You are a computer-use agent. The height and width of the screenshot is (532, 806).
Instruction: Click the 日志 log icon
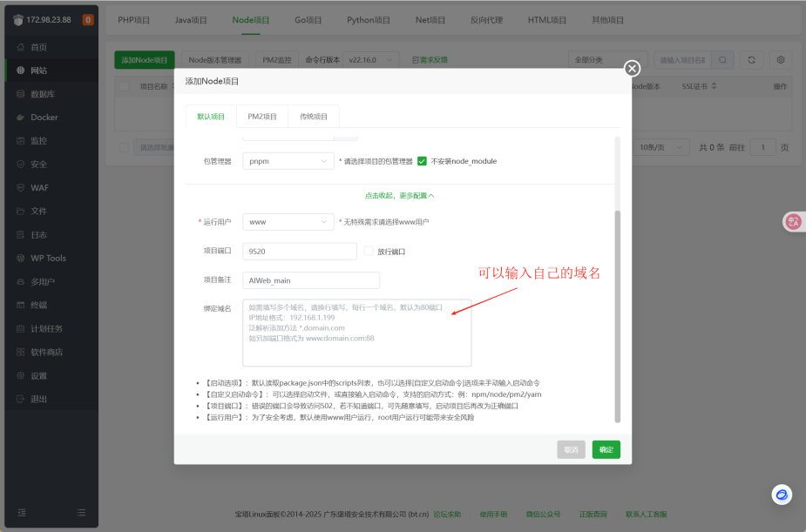[x=21, y=235]
